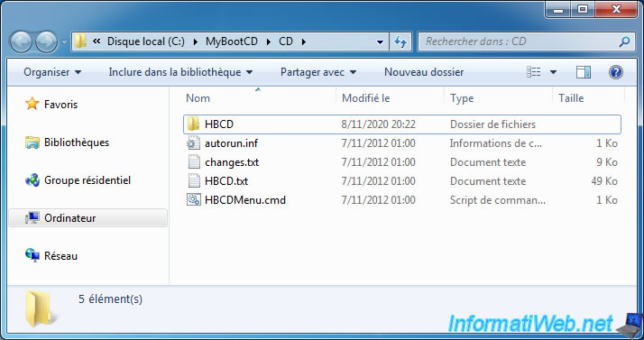Viewport: 644px width, 340px height.
Task: Click the Favoris star icon
Action: point(32,104)
